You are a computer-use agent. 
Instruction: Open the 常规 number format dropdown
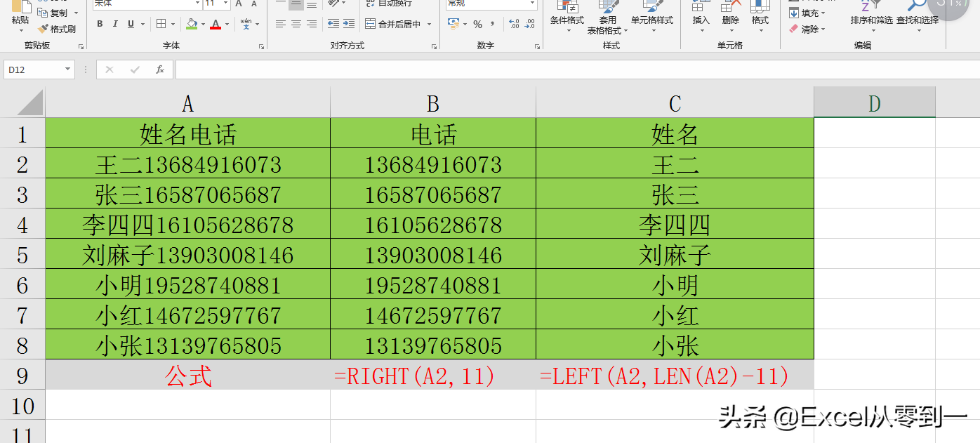[531, 4]
